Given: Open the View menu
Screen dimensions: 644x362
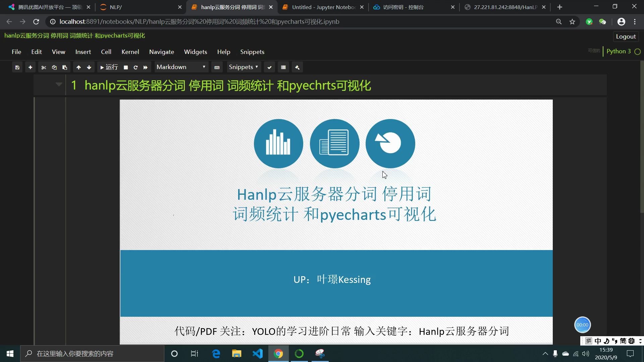Looking at the screenshot, I should click(x=58, y=52).
